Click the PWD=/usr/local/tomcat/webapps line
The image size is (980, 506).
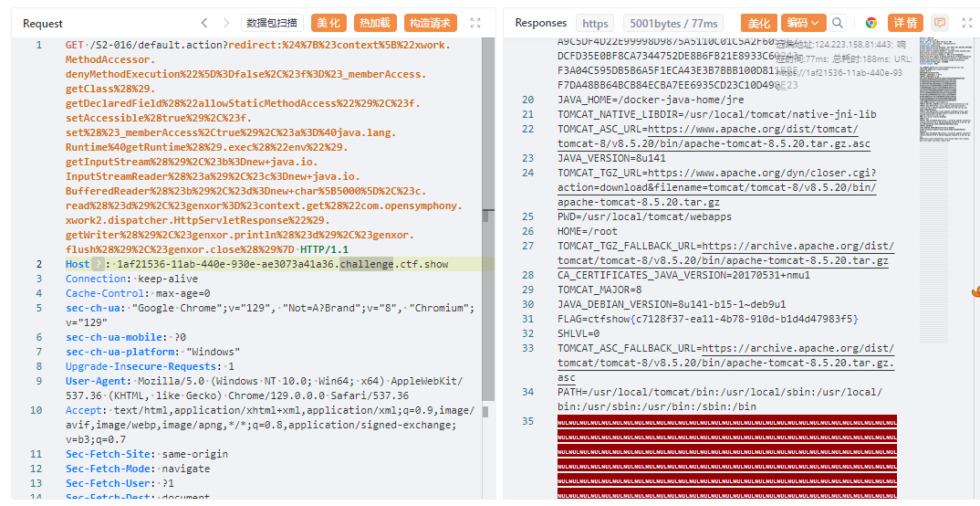click(645, 216)
